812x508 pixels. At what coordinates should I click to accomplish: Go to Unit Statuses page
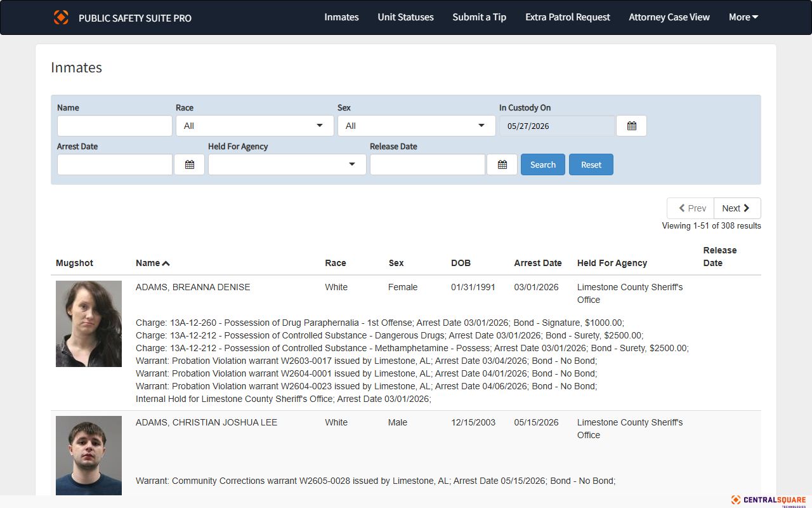click(405, 17)
